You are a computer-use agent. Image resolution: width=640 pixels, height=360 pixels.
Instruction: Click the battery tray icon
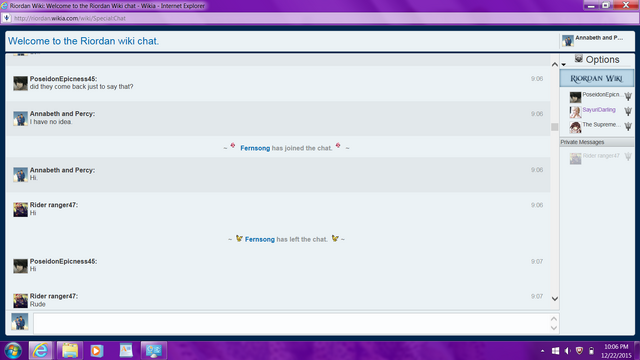(591, 351)
